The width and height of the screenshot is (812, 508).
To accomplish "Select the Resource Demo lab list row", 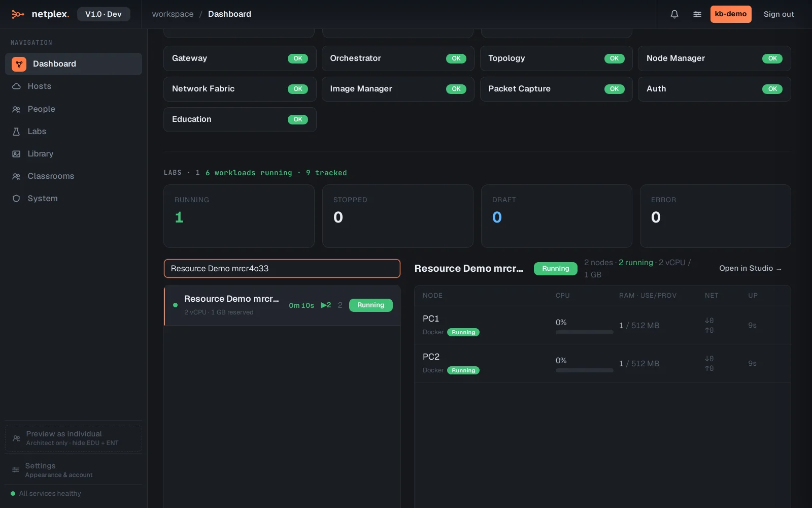I will pyautogui.click(x=282, y=305).
